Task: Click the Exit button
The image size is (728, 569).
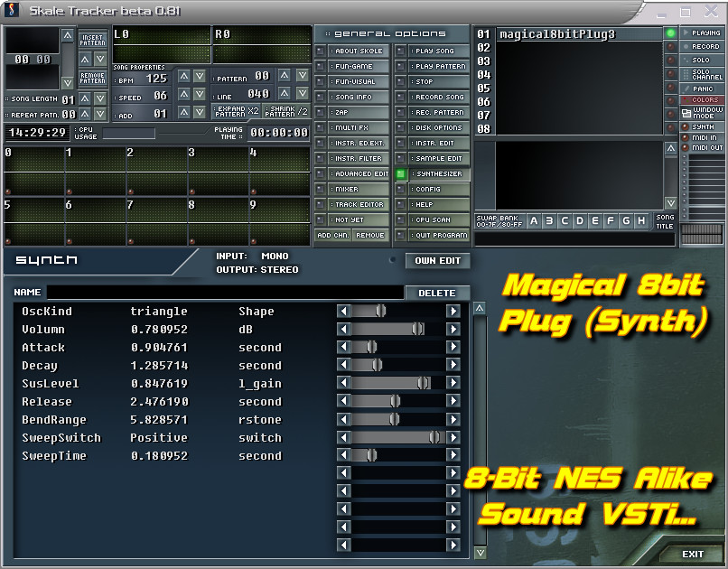Action: [x=692, y=555]
